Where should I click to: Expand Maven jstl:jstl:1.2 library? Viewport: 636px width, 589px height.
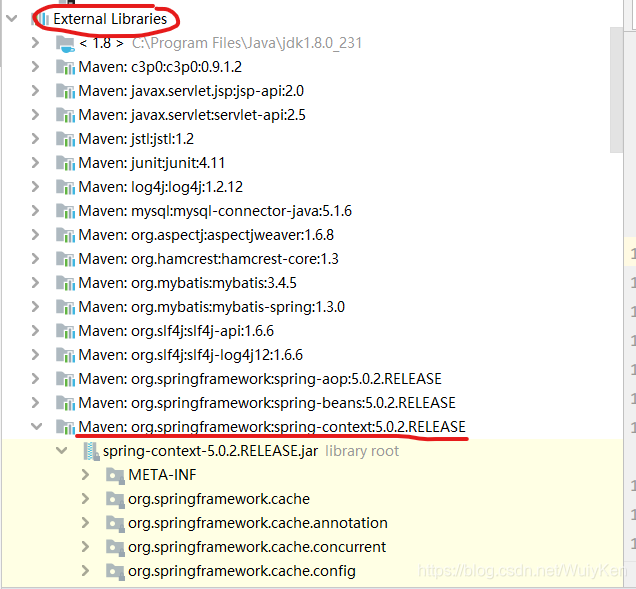click(x=35, y=139)
